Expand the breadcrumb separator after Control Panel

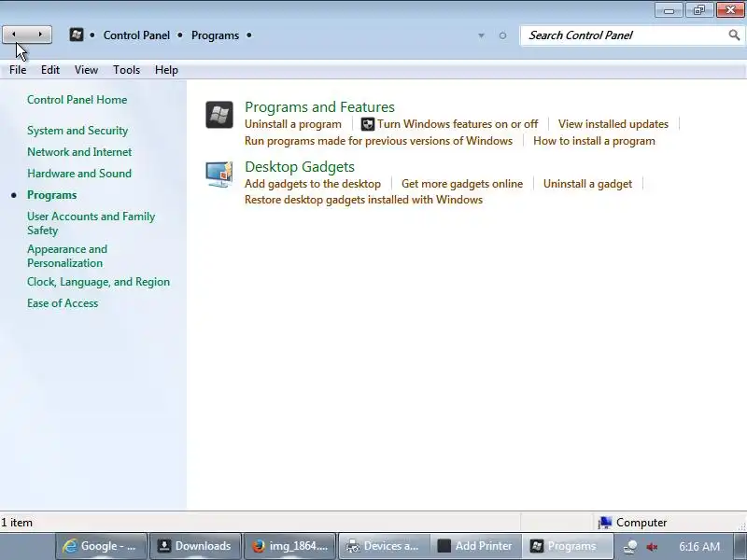coord(180,35)
